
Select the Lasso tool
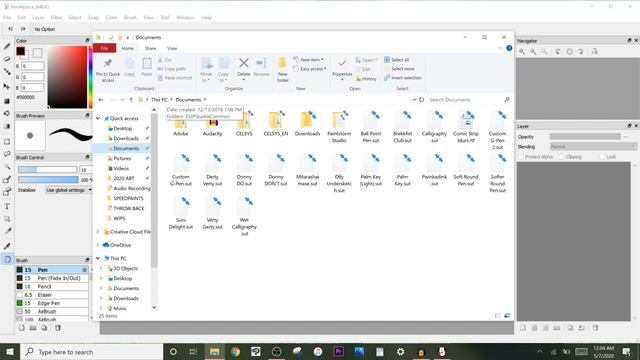tap(7, 154)
